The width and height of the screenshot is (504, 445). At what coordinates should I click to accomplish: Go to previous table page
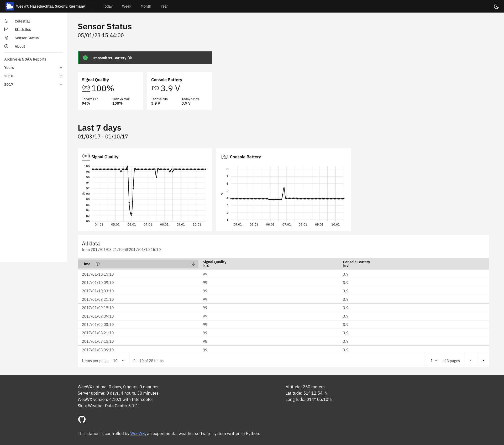point(470,361)
